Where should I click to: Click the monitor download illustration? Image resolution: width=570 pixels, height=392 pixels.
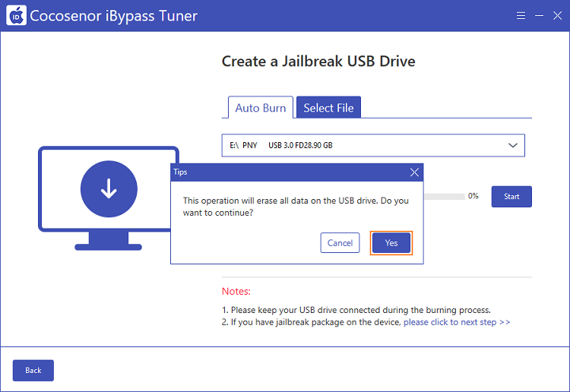point(109,198)
